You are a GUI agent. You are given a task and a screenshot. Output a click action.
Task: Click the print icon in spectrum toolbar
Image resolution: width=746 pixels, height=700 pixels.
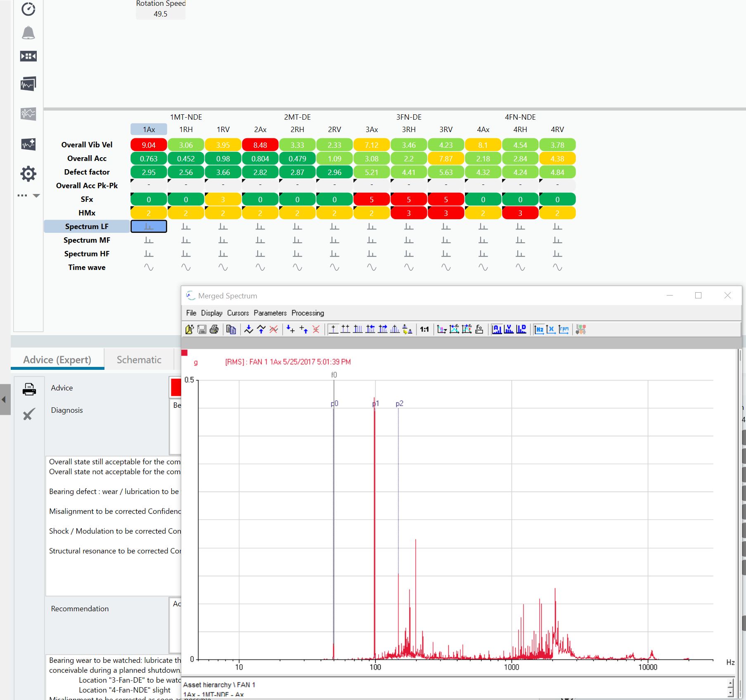(x=214, y=329)
